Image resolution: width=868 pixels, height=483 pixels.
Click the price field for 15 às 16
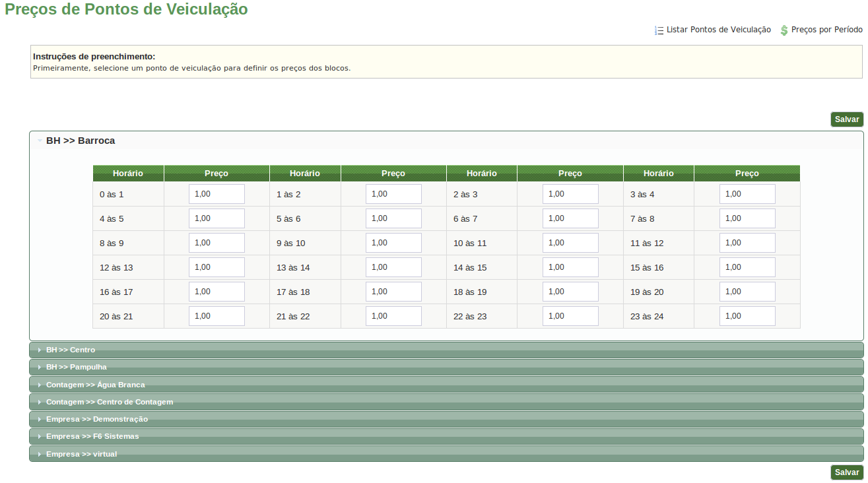tap(747, 267)
